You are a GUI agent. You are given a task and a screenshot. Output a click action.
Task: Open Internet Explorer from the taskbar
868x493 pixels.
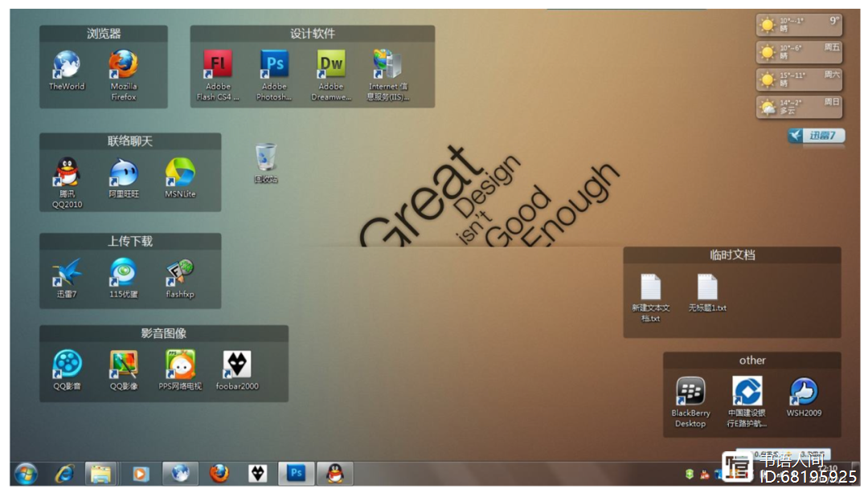tap(64, 474)
